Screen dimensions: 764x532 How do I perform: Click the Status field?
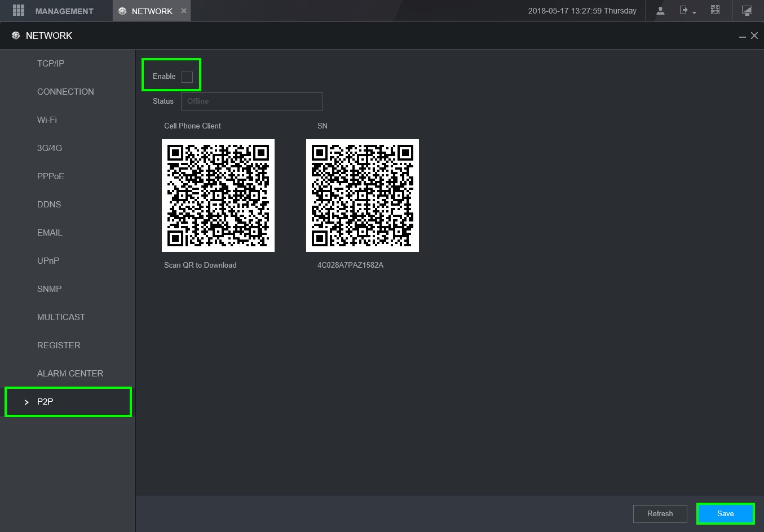[251, 101]
